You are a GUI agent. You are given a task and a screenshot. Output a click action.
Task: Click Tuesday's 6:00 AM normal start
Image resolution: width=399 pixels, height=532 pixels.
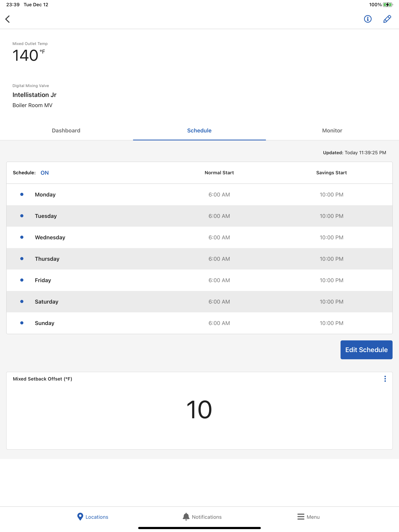(x=219, y=216)
